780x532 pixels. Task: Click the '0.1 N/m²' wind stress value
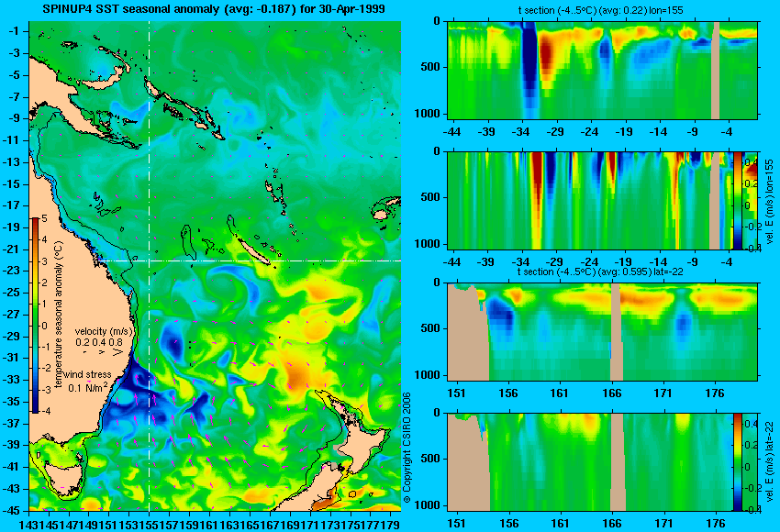(87, 387)
